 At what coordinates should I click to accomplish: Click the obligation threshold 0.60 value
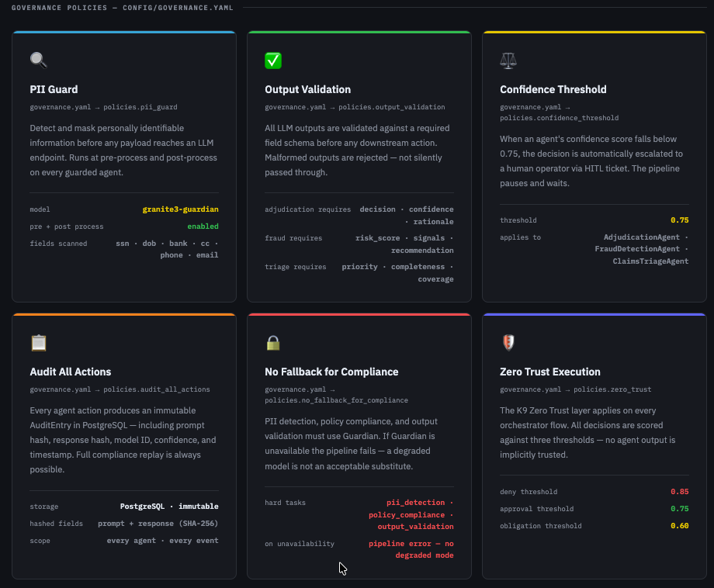[679, 526]
